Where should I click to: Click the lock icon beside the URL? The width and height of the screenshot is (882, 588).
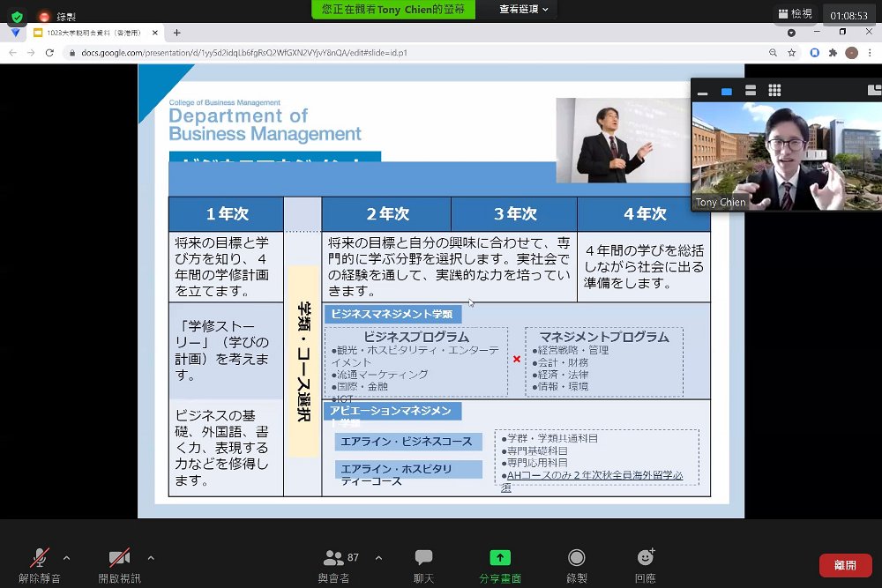click(x=72, y=53)
